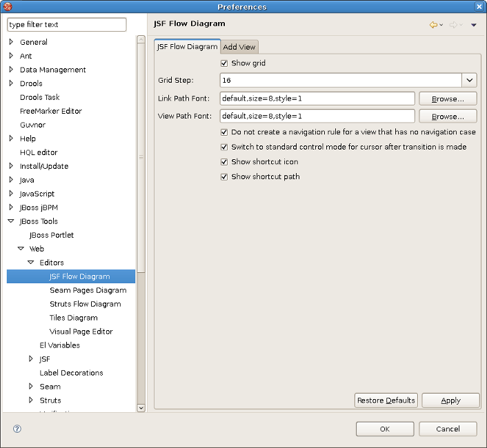Disable the Show shortcut path option
487x448 pixels.
tap(224, 177)
